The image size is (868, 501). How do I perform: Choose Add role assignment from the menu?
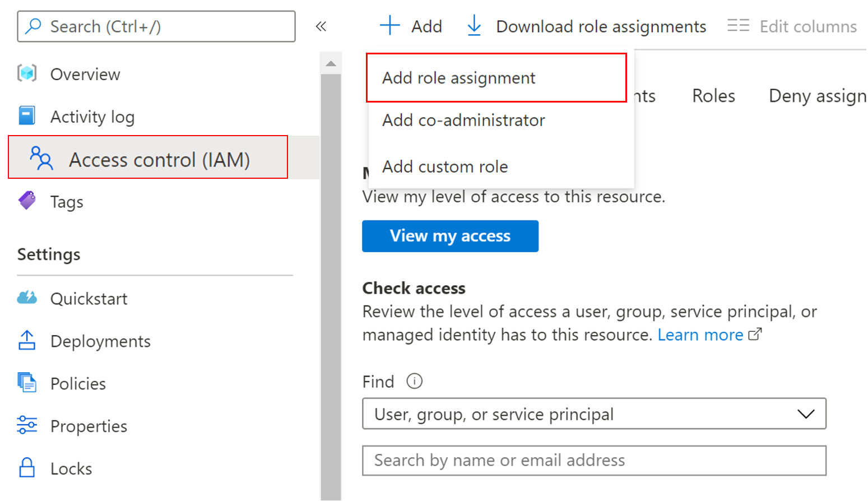pos(458,77)
